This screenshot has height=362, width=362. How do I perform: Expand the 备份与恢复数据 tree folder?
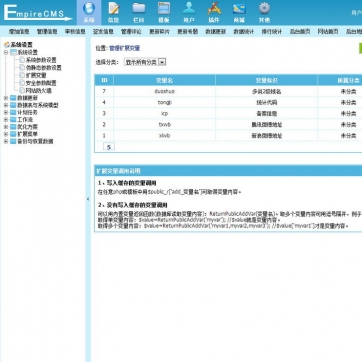(6, 141)
